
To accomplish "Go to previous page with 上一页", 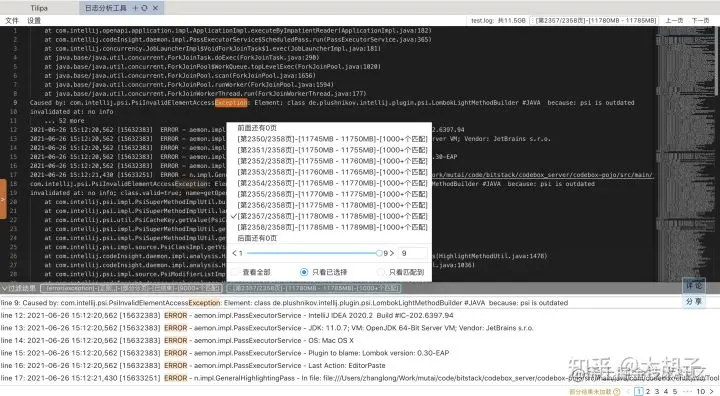I will click(674, 20).
